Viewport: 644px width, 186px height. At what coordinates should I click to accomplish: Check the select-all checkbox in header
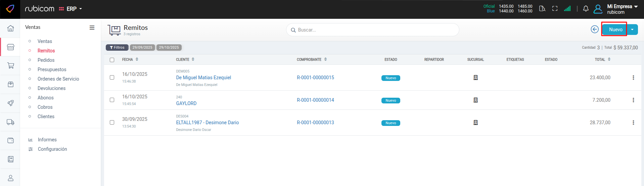click(x=112, y=60)
